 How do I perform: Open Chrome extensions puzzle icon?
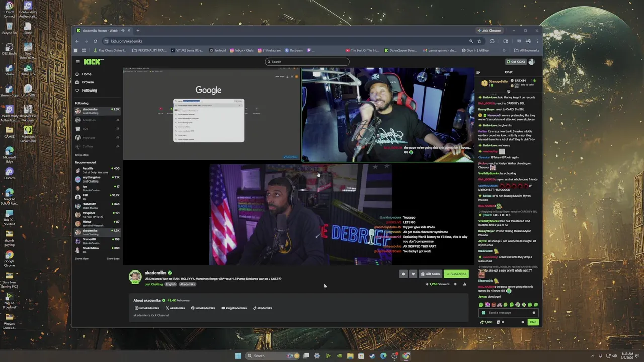(492, 41)
